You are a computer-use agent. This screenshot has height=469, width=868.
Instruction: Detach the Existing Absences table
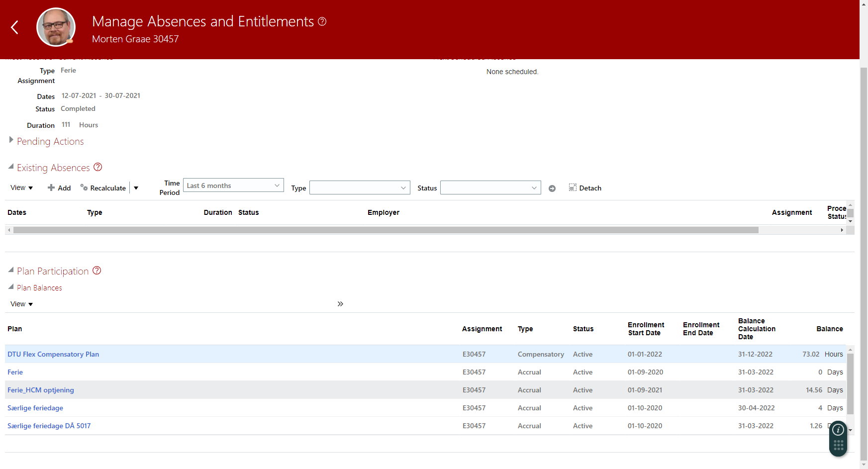585,188
